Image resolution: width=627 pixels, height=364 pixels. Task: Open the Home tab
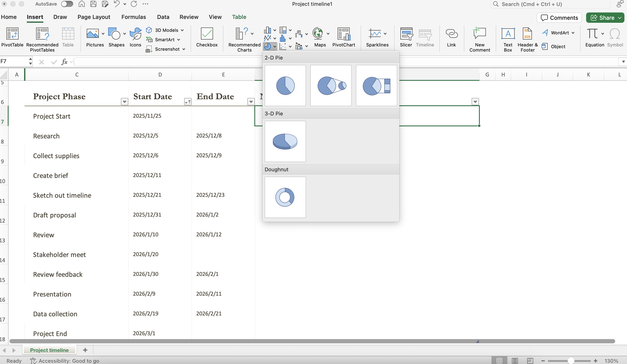[9, 17]
